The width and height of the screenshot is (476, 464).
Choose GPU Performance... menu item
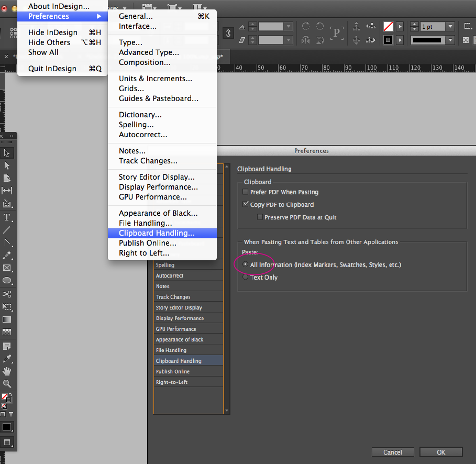coord(162,197)
